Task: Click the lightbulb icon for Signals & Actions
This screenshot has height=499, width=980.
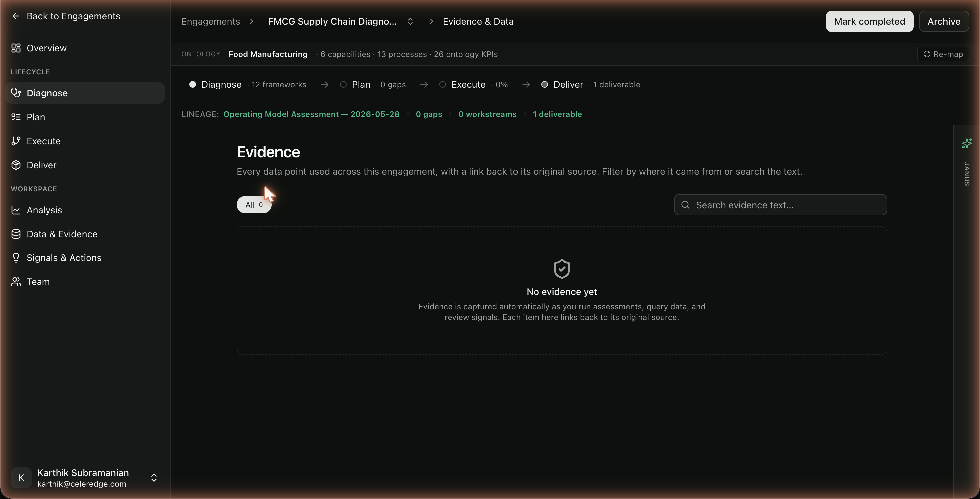Action: tap(16, 258)
